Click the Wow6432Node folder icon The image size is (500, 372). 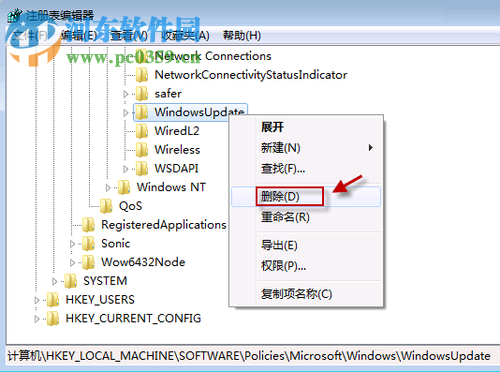click(89, 262)
